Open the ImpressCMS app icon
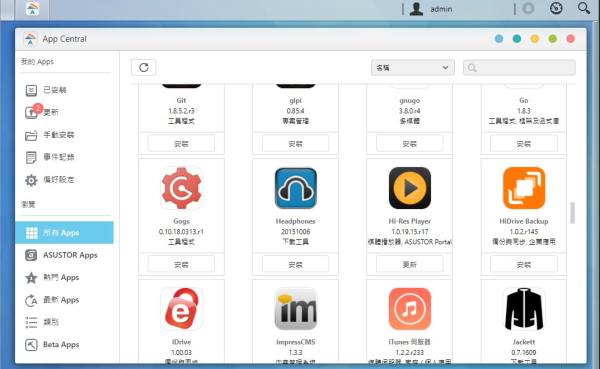This screenshot has width=600, height=369. click(295, 309)
